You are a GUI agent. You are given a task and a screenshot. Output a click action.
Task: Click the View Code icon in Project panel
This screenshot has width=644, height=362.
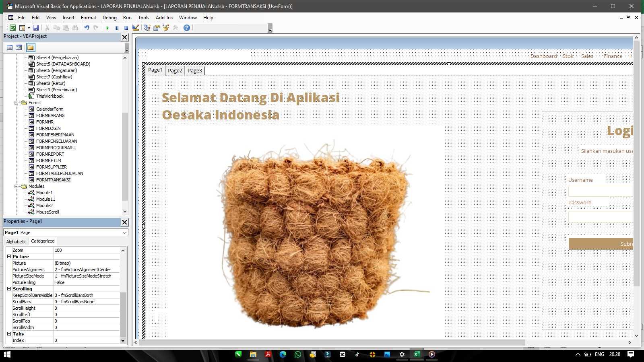10,47
